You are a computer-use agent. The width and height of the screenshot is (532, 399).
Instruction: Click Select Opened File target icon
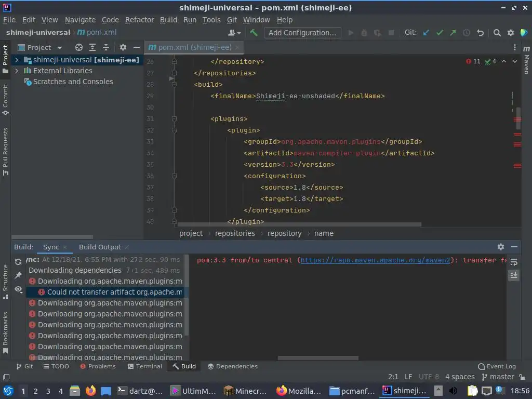79,47
